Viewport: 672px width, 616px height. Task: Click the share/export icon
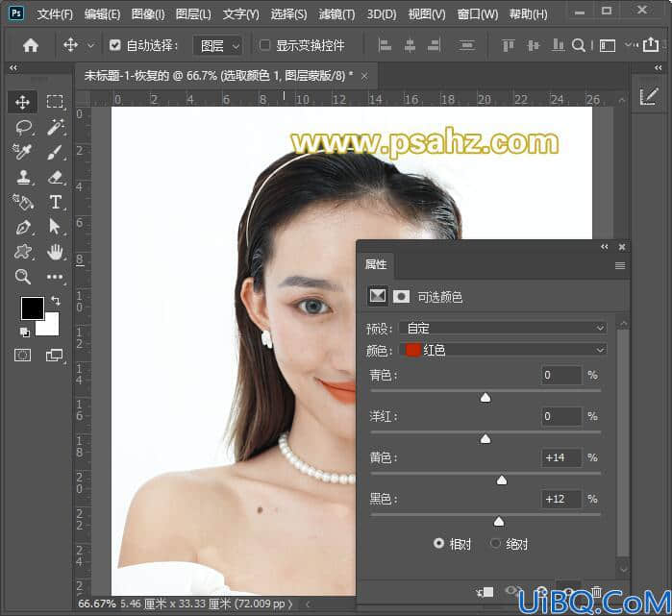click(x=651, y=44)
